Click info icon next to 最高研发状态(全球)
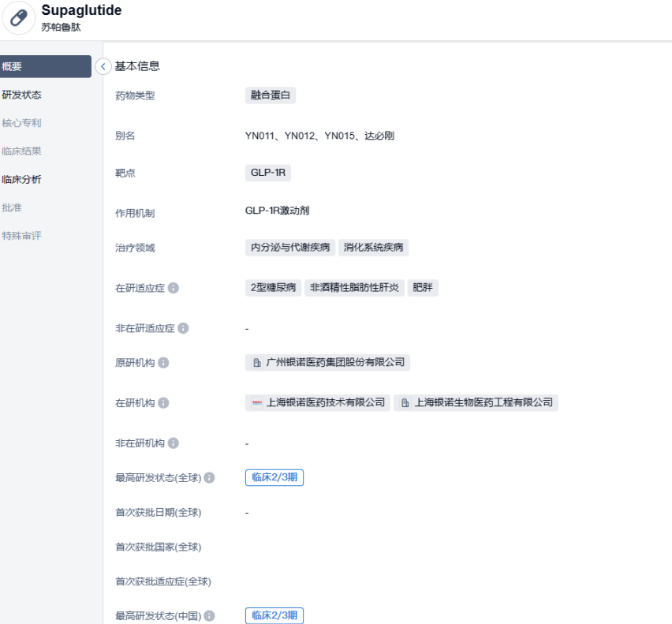The width and height of the screenshot is (672, 624). coord(209,477)
